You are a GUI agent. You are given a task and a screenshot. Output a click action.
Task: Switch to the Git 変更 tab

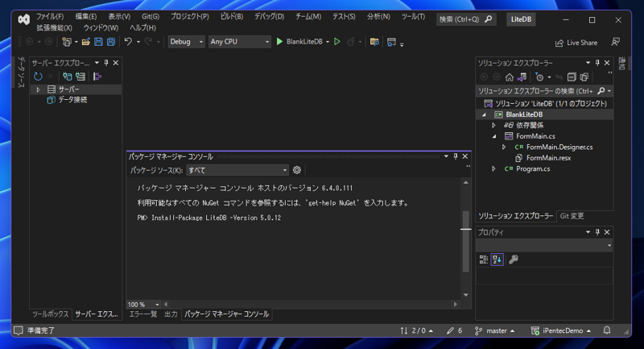point(572,216)
